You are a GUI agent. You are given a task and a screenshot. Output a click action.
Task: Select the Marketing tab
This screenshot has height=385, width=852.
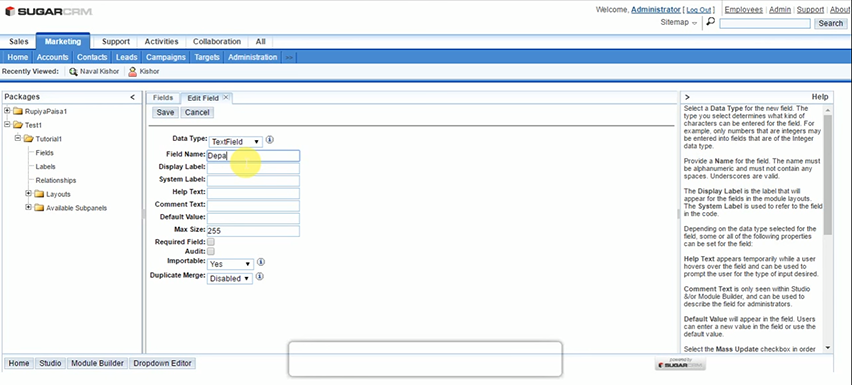click(63, 41)
